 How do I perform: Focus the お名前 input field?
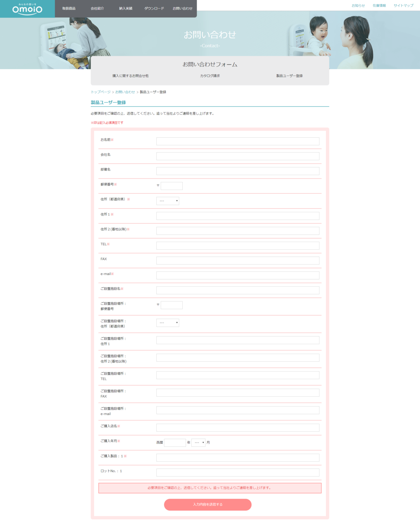(238, 141)
